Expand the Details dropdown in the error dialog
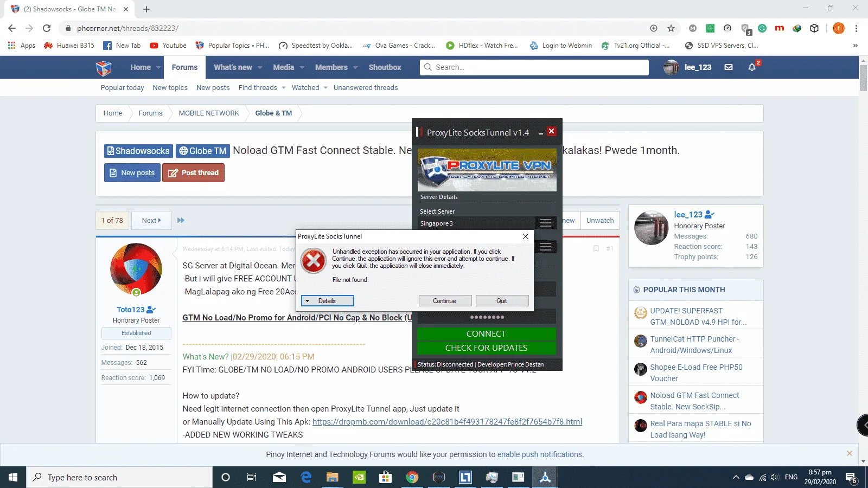 point(328,300)
